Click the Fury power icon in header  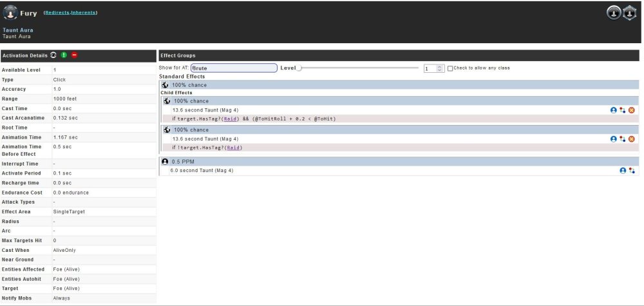pyautogui.click(x=10, y=12)
